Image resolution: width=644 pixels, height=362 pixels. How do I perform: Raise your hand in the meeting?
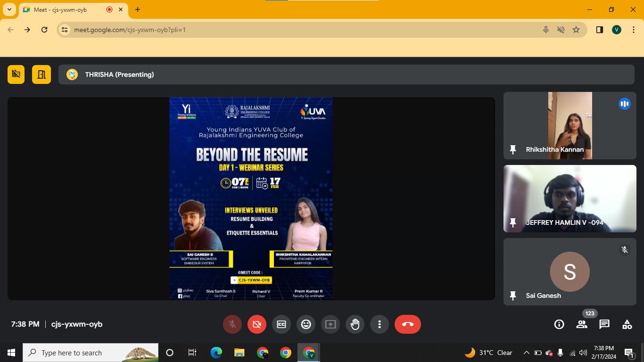coord(355,324)
